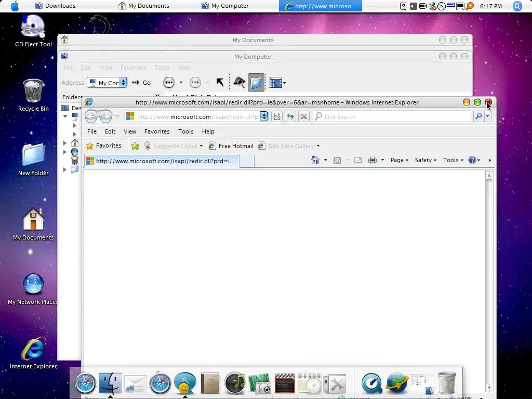532x399 pixels.
Task: Open the Home button dropdown arrow
Action: coord(325,160)
